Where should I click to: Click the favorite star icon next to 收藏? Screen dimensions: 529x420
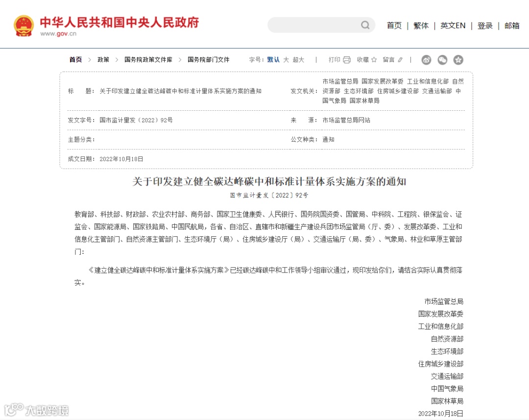pyautogui.click(x=374, y=60)
